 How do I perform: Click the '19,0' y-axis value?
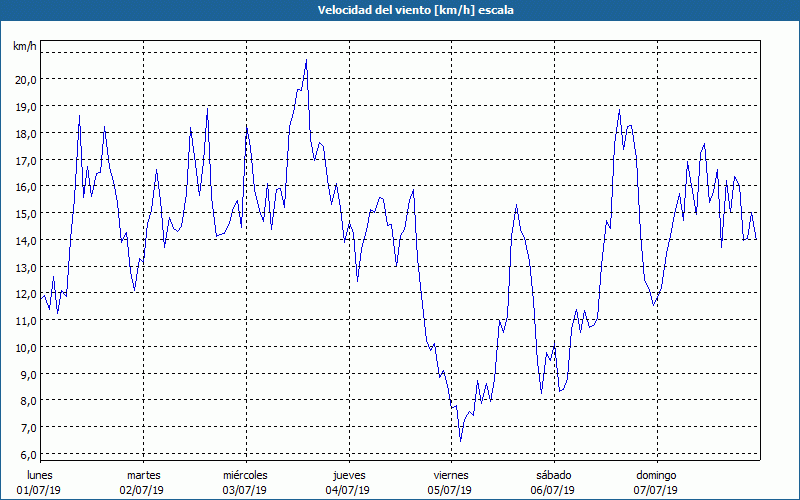(27, 107)
